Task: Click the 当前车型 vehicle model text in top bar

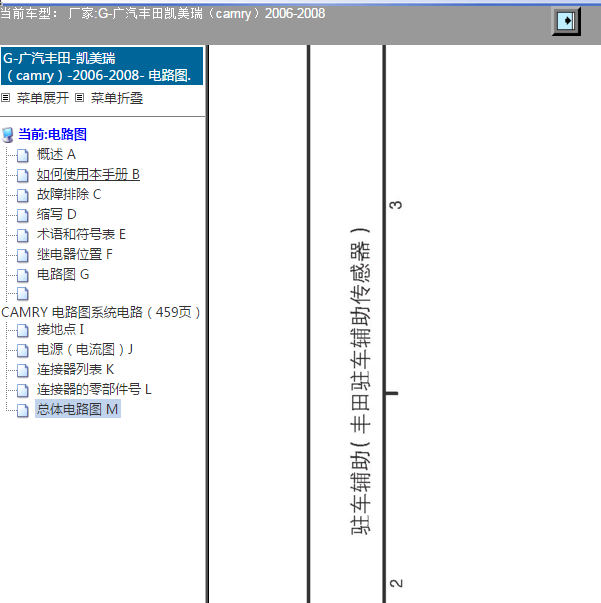Action: tap(163, 13)
